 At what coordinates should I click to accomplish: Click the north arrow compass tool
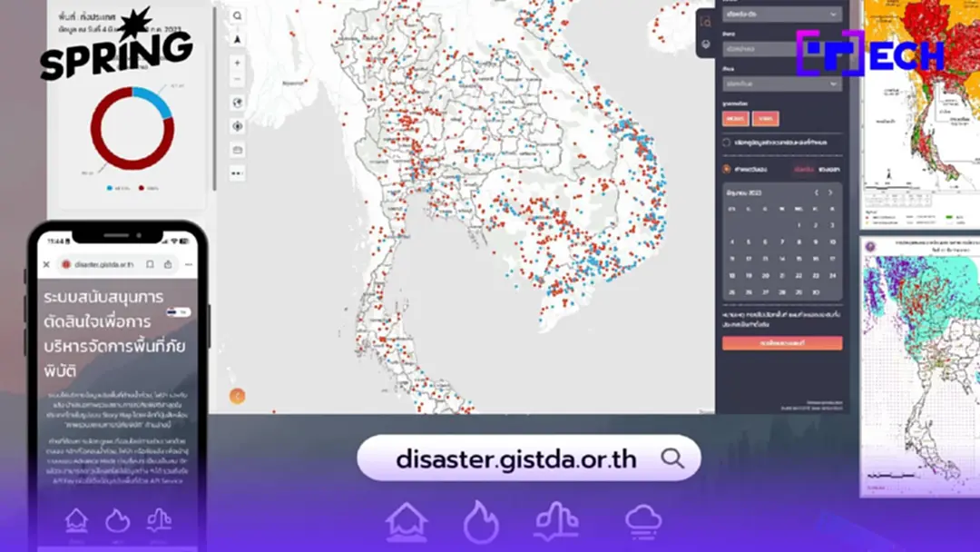[238, 40]
